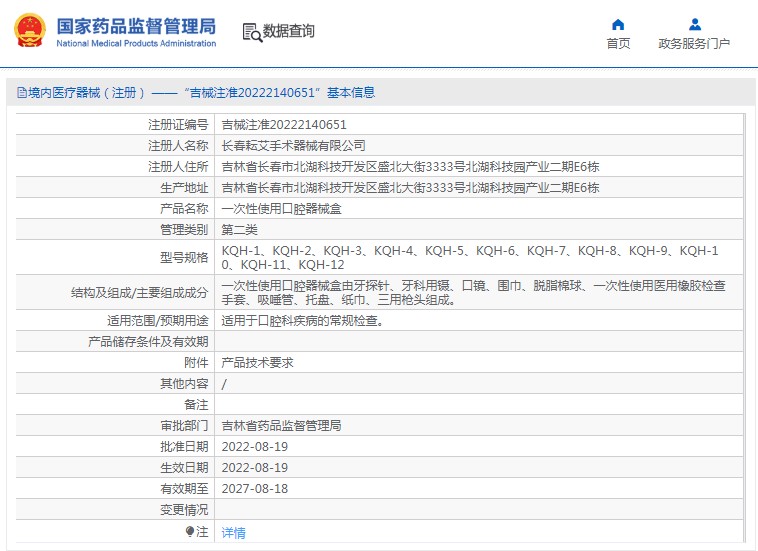Click the 其他内容 label

(x=184, y=384)
